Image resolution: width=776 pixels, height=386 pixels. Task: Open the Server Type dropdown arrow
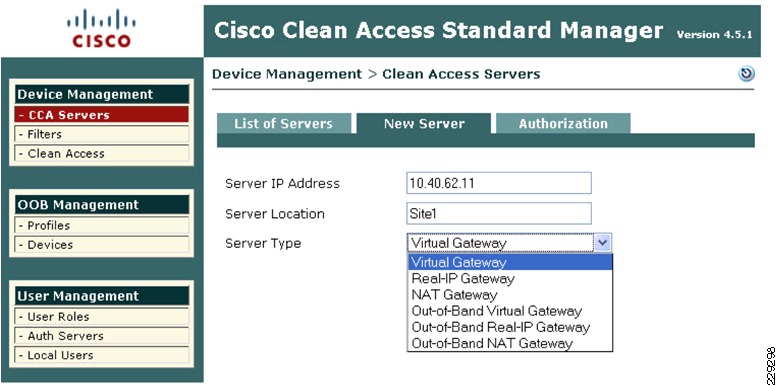pos(603,243)
